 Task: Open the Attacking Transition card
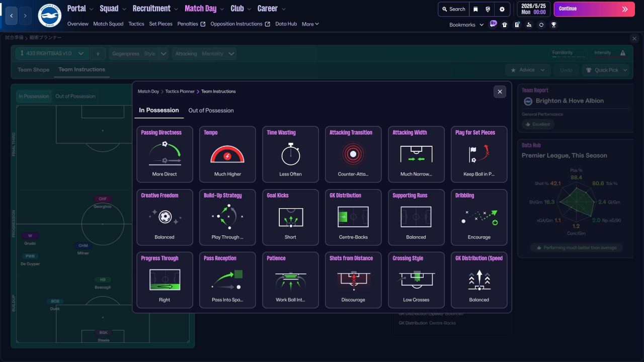353,154
